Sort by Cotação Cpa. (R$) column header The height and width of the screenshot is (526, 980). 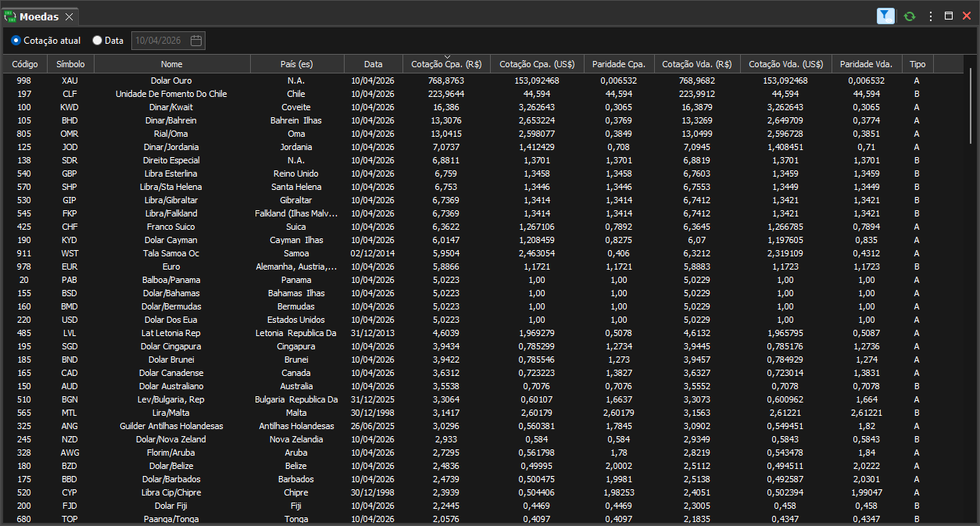[x=446, y=64]
